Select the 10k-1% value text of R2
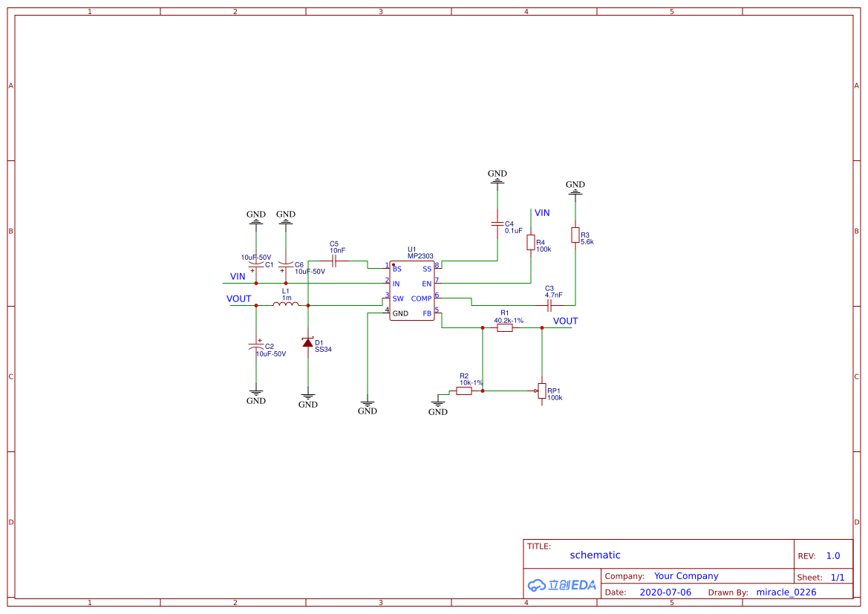 pyautogui.click(x=471, y=382)
